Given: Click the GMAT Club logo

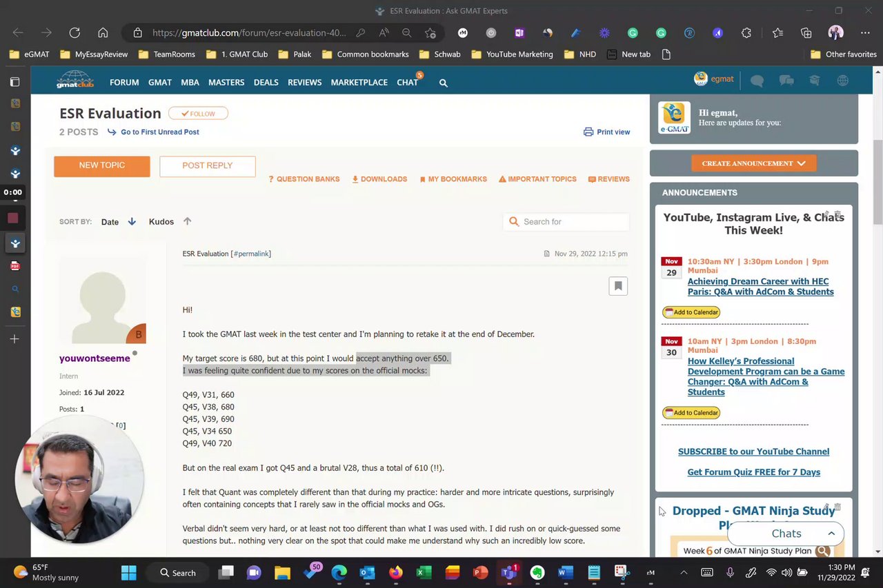Looking at the screenshot, I should point(75,80).
